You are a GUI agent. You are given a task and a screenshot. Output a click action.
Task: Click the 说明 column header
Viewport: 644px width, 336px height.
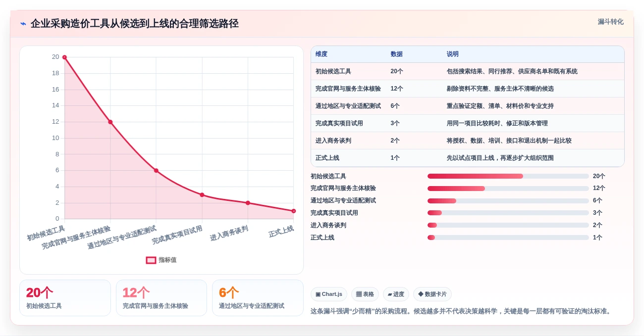[453, 54]
